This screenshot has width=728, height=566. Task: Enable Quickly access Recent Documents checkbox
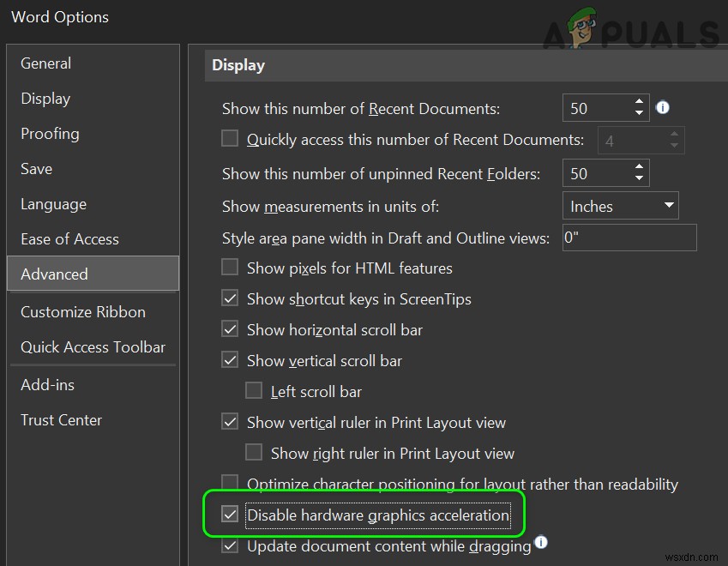(x=230, y=138)
